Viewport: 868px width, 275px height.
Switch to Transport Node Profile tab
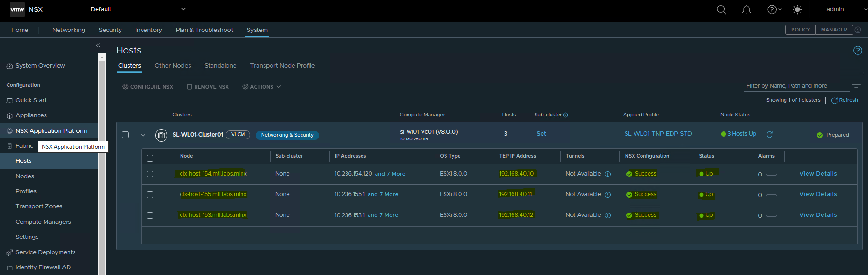tap(282, 66)
